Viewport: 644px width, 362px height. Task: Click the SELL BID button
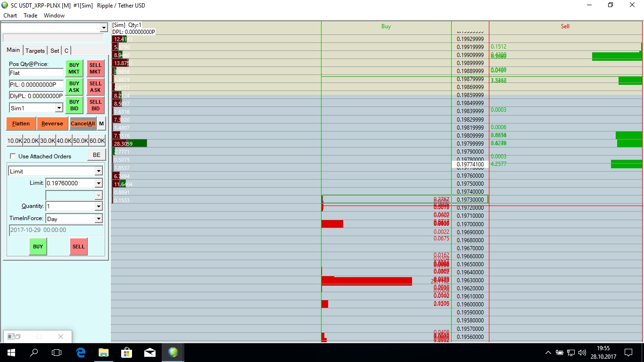[95, 105]
